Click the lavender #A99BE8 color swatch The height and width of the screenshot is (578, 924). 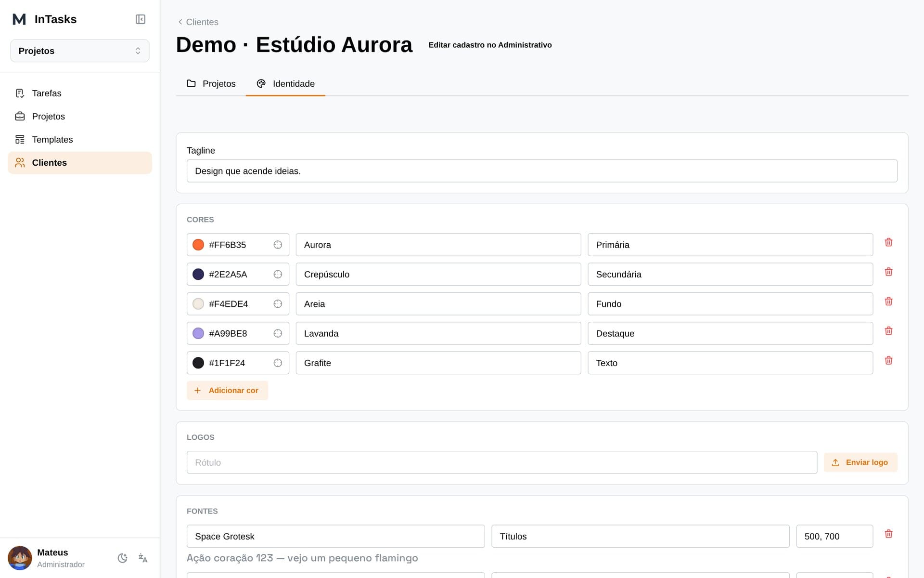(x=198, y=333)
